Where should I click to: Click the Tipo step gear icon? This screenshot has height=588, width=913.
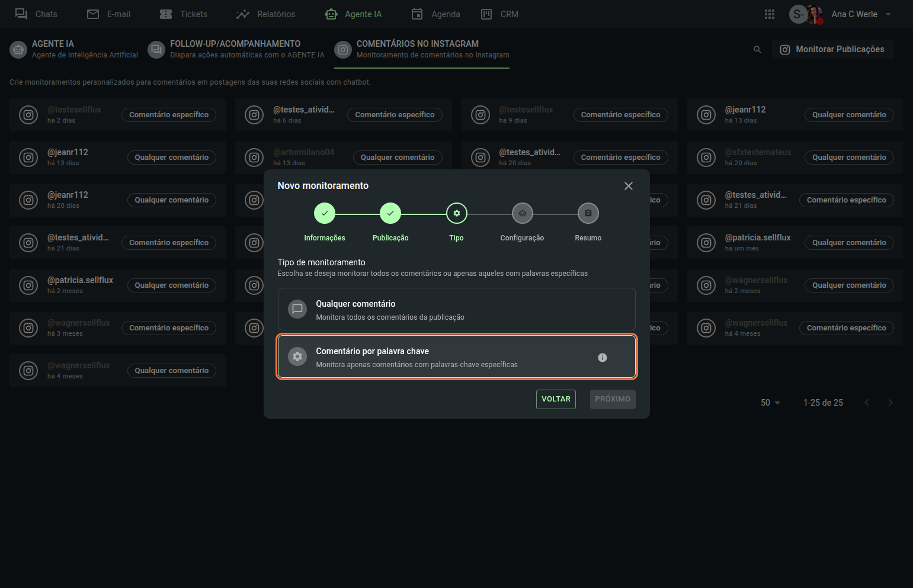click(x=456, y=213)
